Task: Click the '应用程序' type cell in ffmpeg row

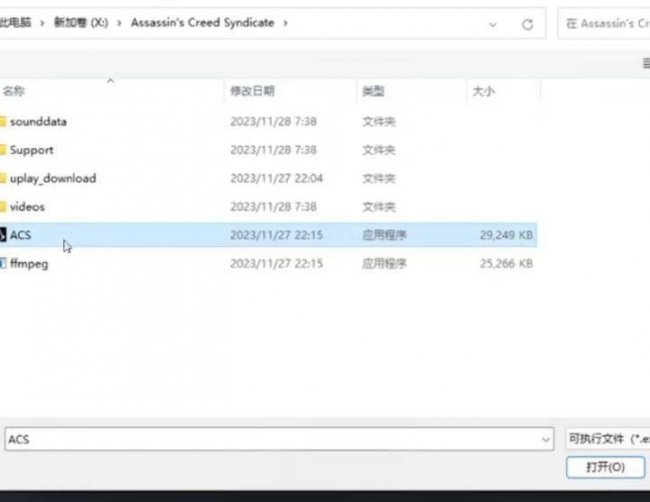Action: tap(384, 263)
